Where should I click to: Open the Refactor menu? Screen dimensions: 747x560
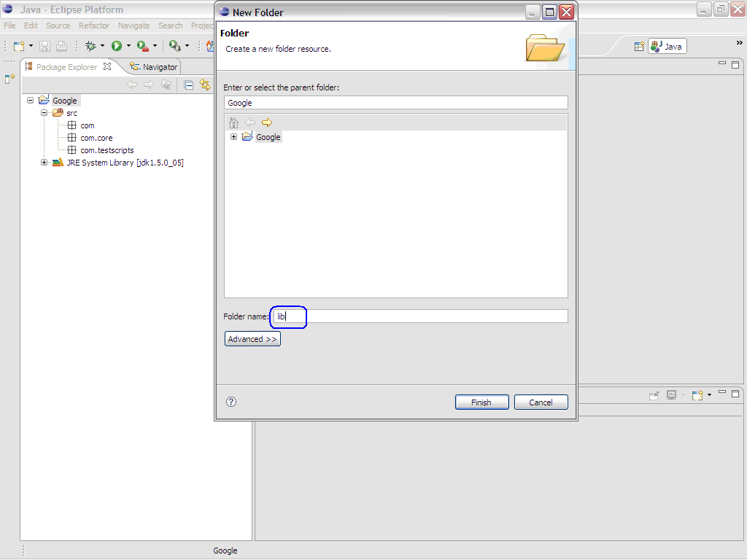click(x=94, y=26)
